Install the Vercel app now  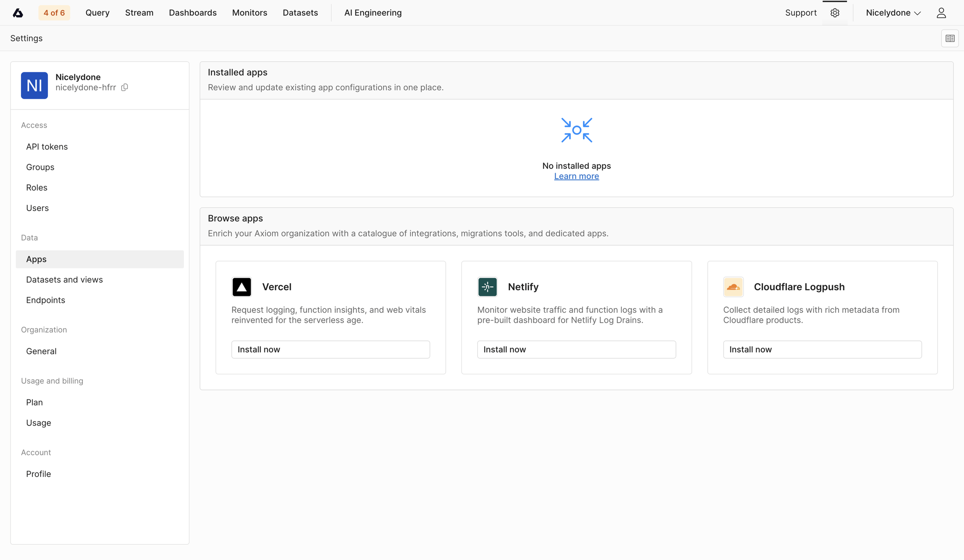331,350
